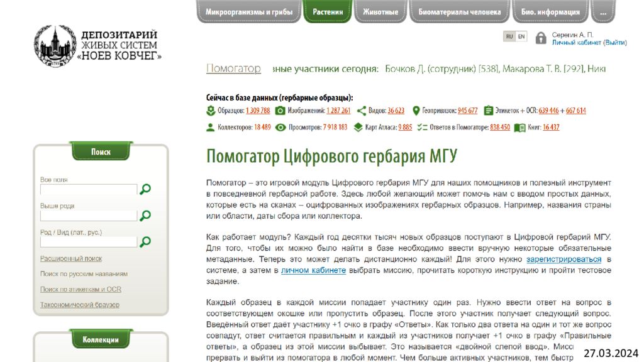
Task: Click the map pin icon next to 'Геопривязок'
Action: point(416,111)
